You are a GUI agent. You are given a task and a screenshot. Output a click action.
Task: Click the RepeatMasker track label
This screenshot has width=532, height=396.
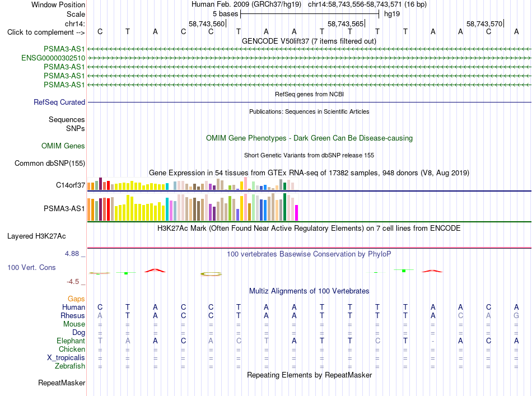coord(62,383)
